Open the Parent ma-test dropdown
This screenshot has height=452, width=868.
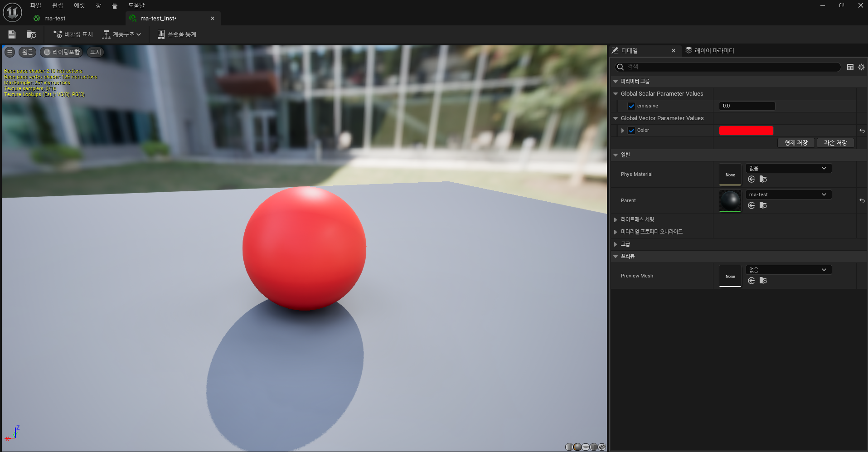coord(789,194)
